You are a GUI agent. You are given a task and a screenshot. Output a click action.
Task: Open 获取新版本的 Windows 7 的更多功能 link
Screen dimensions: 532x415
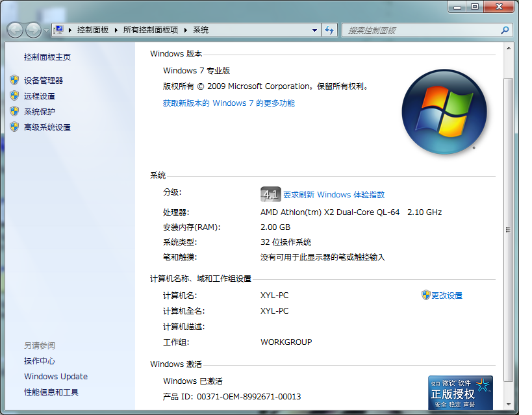coord(229,103)
